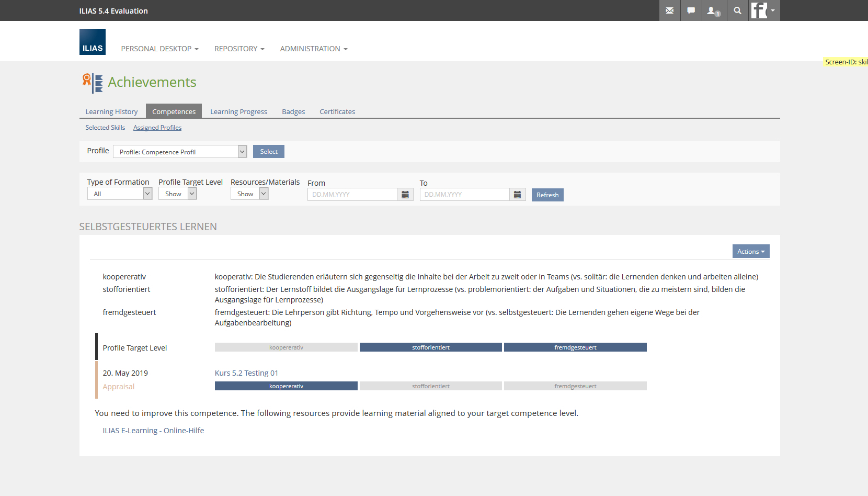Open the mail envelope icon
Viewport: 868px width, 496px height.
[669, 10]
